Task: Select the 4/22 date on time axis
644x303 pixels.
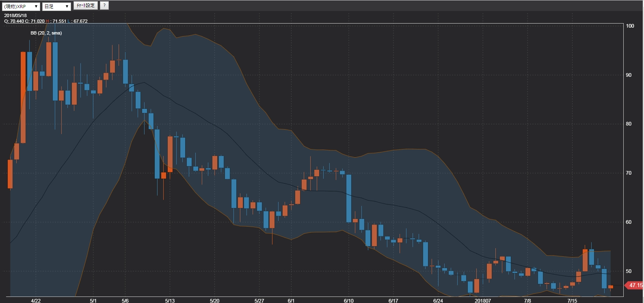Action: pyautogui.click(x=36, y=301)
